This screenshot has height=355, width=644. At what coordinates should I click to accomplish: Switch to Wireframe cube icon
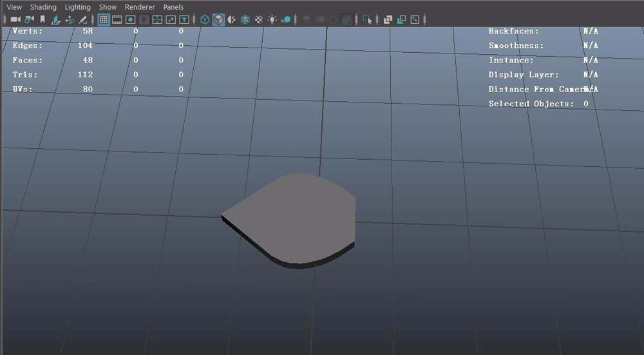pos(205,19)
